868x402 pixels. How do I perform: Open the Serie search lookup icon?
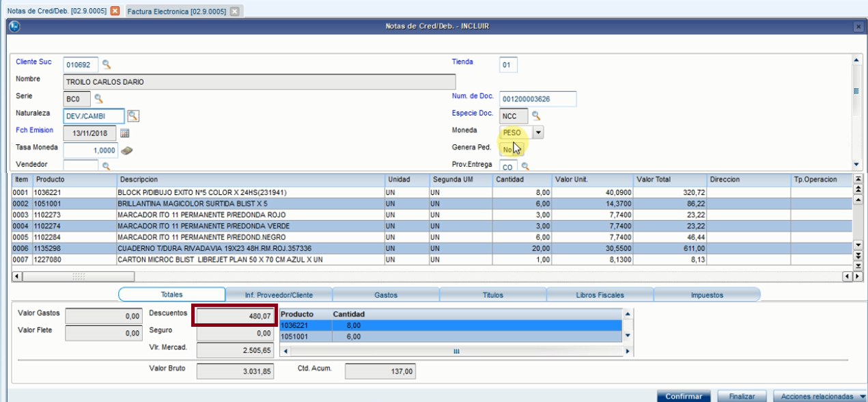[x=98, y=98]
